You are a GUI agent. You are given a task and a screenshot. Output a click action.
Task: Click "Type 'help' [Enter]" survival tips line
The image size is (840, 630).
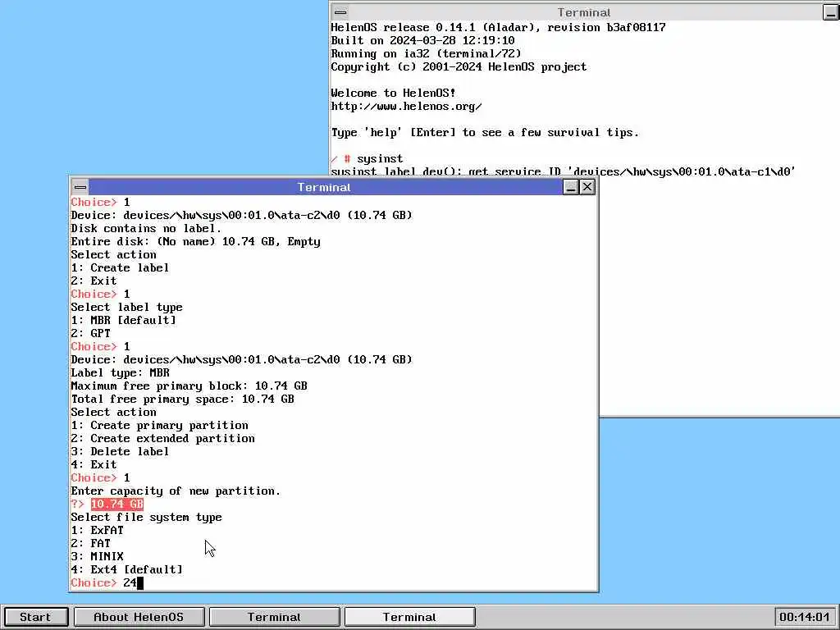click(485, 132)
